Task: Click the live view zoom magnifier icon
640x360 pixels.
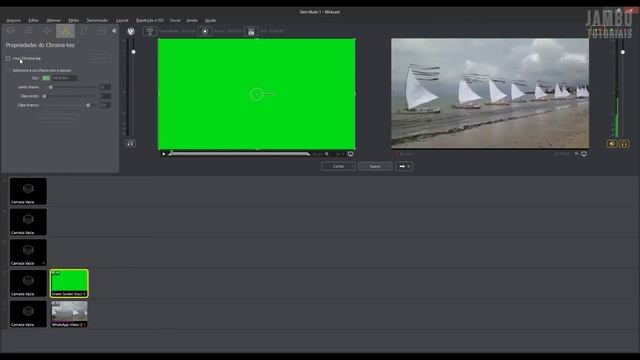Action: (x=576, y=154)
